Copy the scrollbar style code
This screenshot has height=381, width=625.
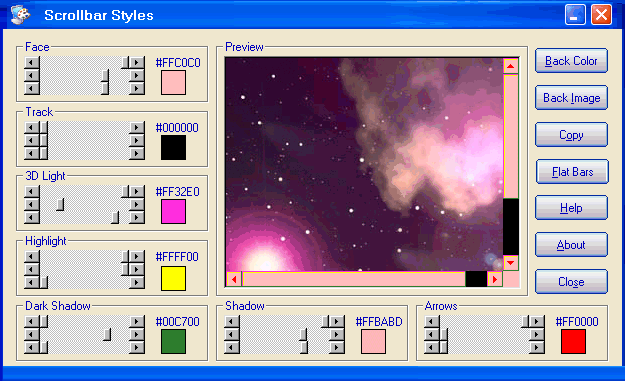pyautogui.click(x=571, y=135)
